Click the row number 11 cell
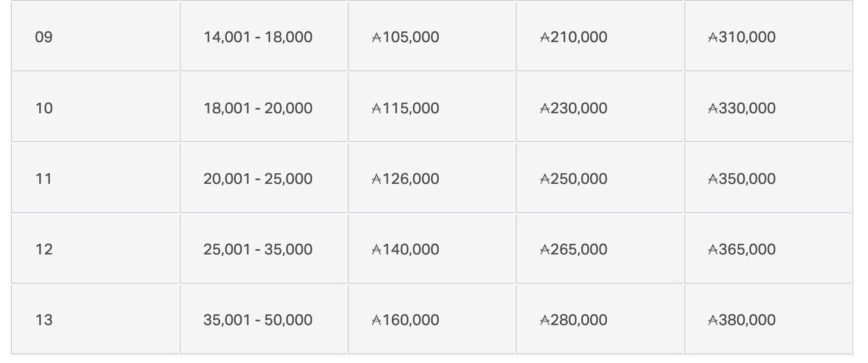Image resolution: width=868 pixels, height=363 pixels. tap(44, 179)
